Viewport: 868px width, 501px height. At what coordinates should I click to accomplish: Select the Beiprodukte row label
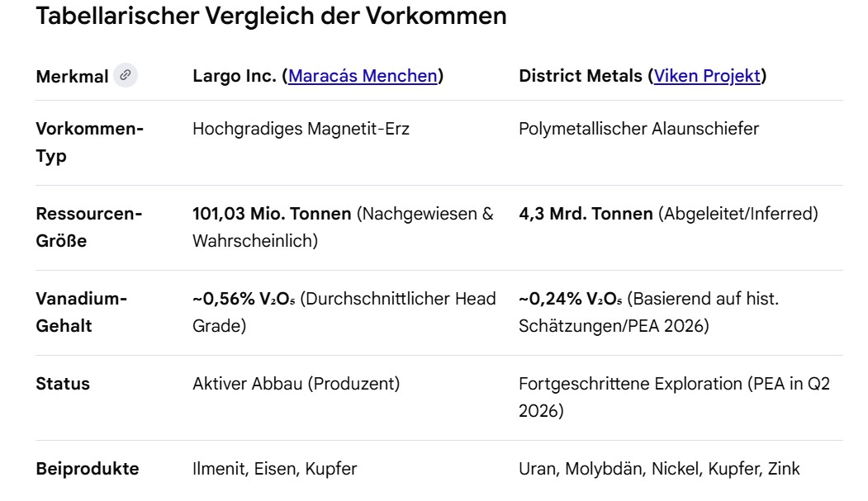coord(87,469)
